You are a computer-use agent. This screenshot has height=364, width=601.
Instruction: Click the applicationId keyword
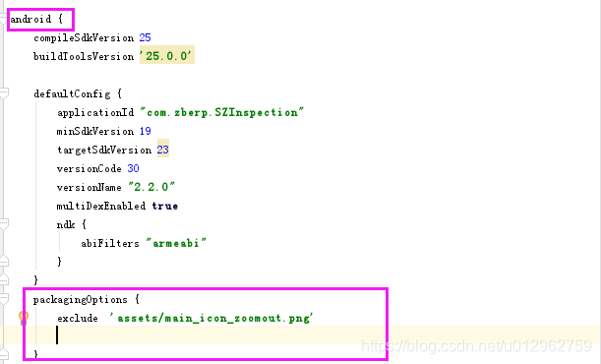click(x=95, y=113)
